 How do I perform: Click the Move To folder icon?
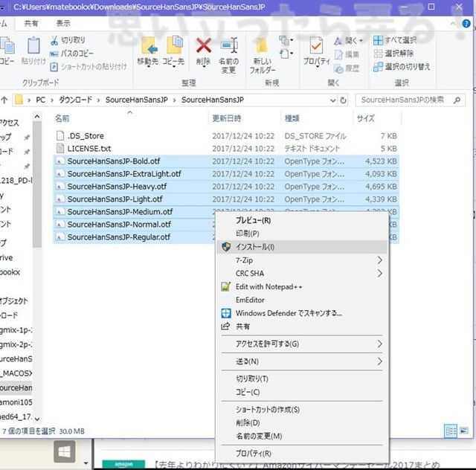[x=149, y=46]
